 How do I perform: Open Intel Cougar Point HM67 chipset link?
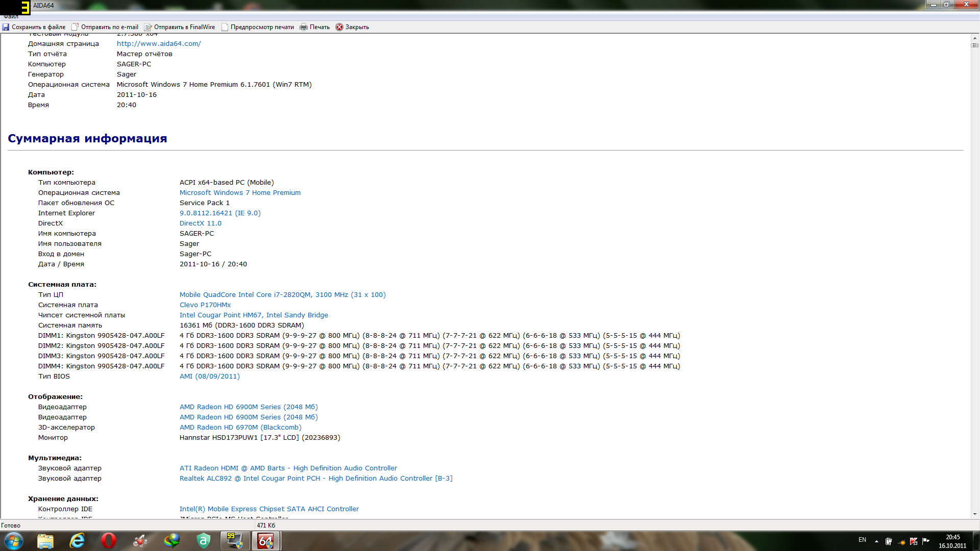point(254,315)
